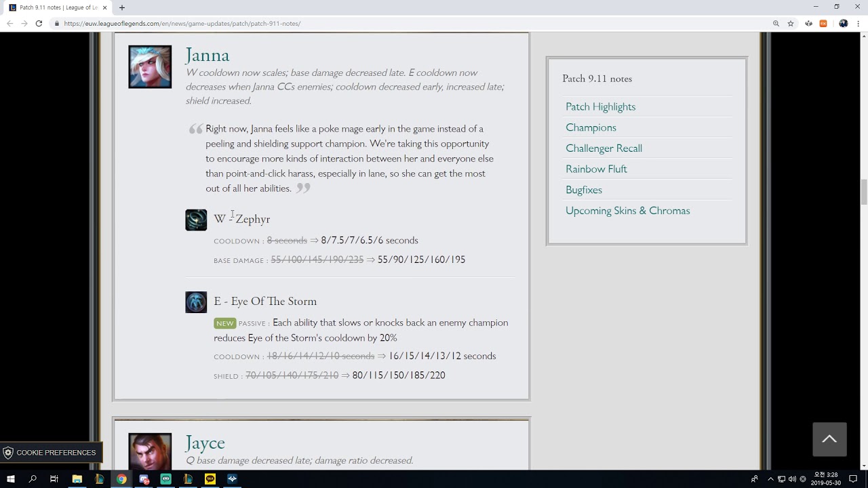Reload the page

point(39,23)
